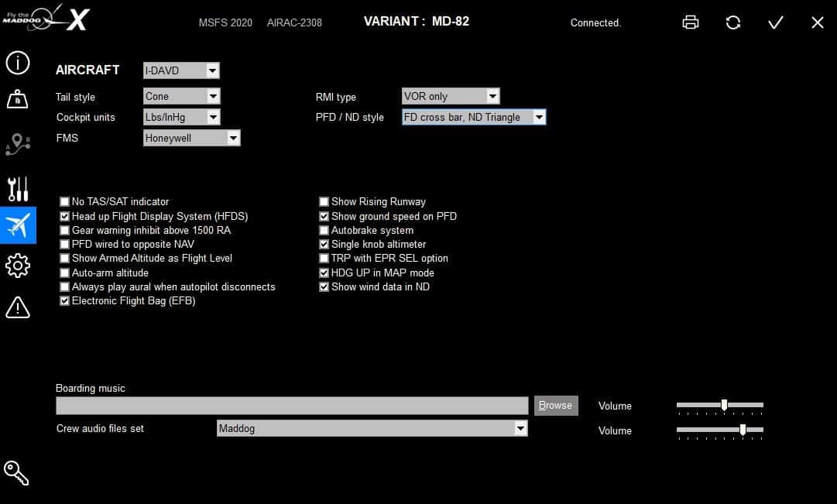Screen dimensions: 837x504
Task: Open the maintenance tools sidebar icon
Action: [17, 187]
